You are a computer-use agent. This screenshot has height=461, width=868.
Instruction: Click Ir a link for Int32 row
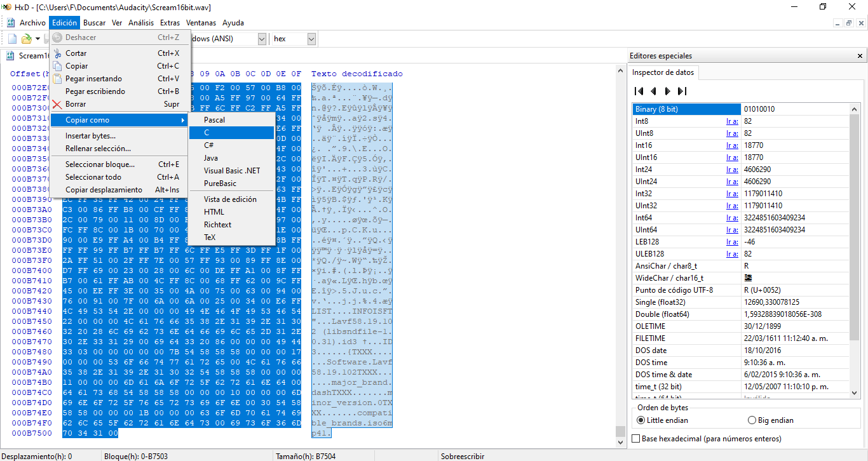click(732, 194)
